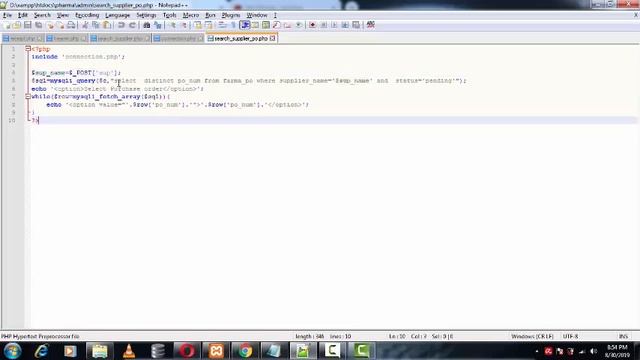Open the Search menu
The height and width of the screenshot is (360, 640).
coord(42,15)
